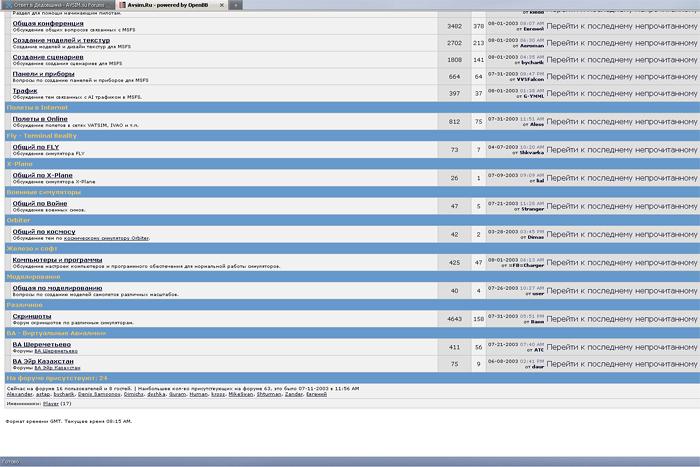Switch to the AVSIM.su Forums browser tab

pos(57,5)
